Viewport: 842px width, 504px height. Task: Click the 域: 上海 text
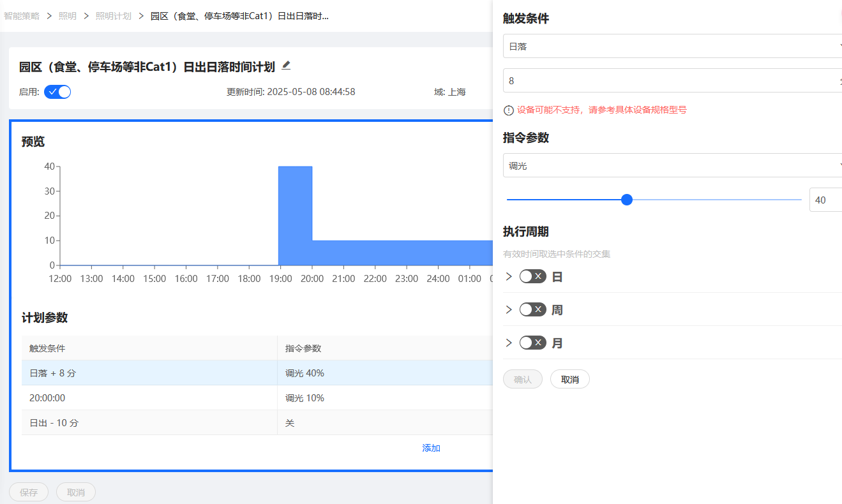[450, 92]
